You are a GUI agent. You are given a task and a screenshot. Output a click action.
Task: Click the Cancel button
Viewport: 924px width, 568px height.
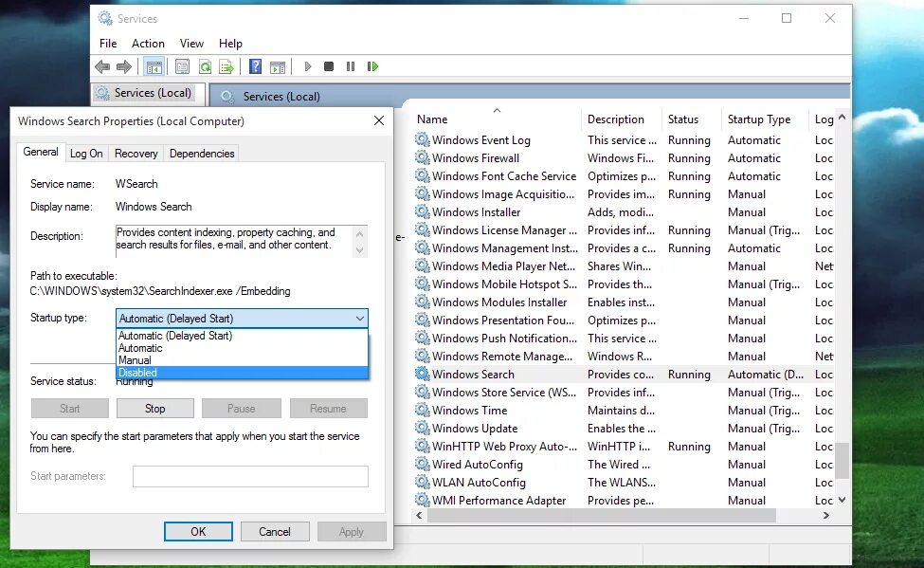tap(275, 531)
